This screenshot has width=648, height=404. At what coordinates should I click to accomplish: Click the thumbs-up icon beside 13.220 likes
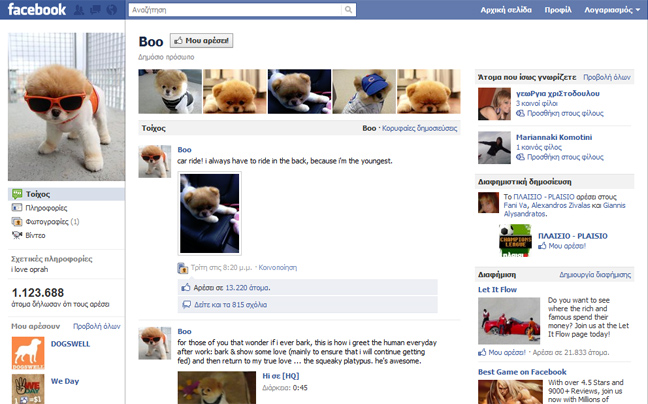[186, 287]
